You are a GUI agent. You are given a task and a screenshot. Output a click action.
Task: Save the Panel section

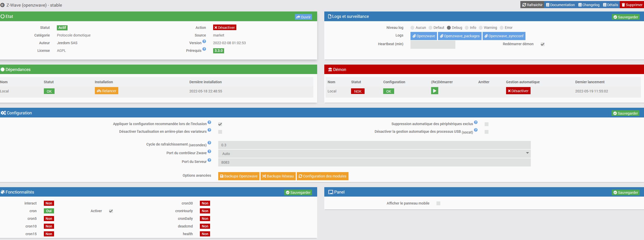click(x=626, y=193)
